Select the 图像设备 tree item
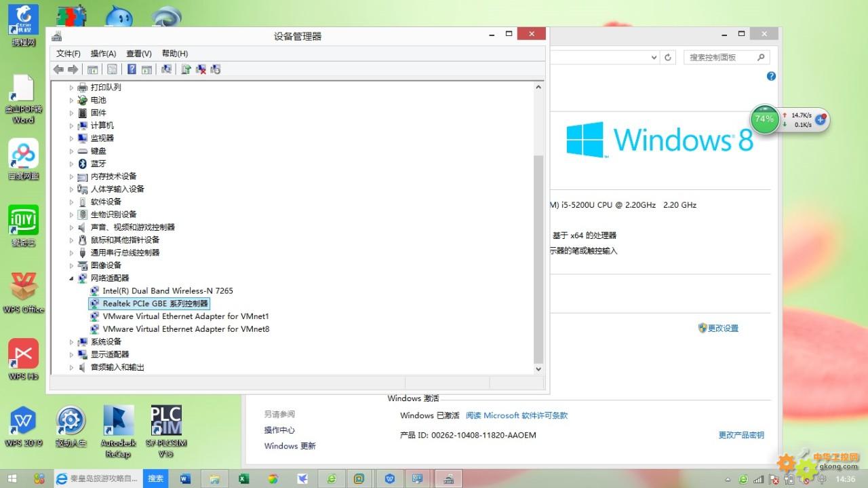Screen dimensions: 868x488 pos(106,265)
